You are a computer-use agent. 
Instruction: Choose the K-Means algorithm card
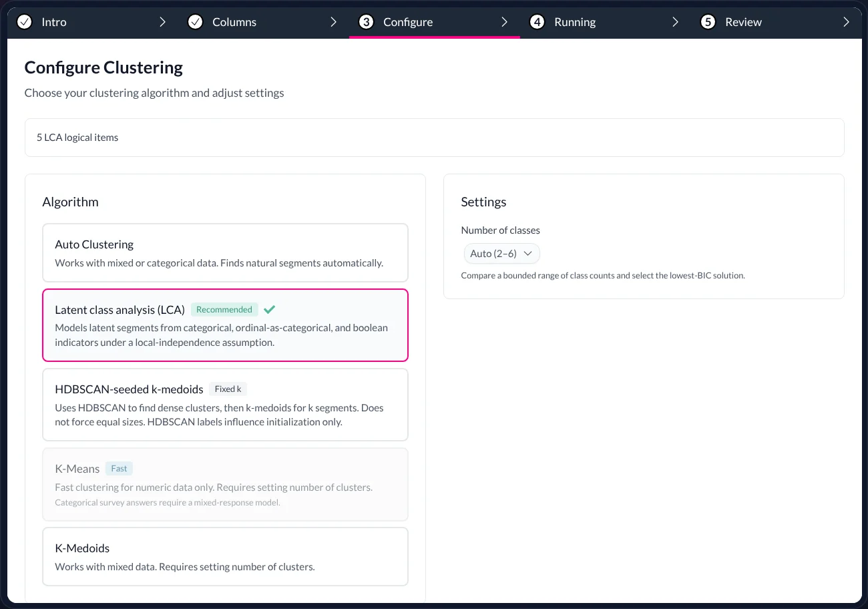tap(225, 484)
